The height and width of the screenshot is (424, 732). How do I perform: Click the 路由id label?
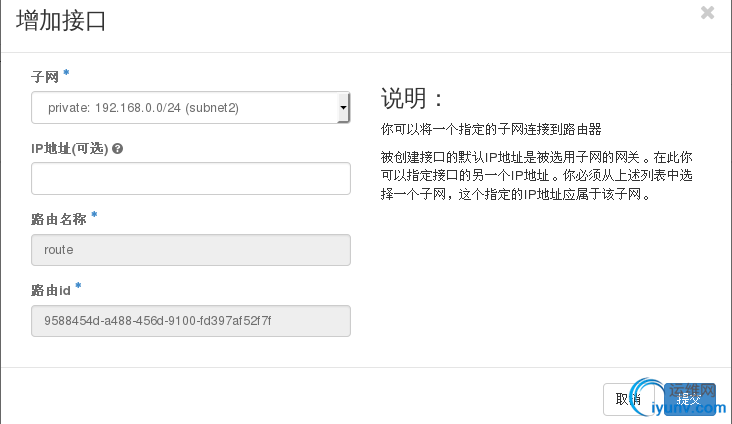(50, 290)
